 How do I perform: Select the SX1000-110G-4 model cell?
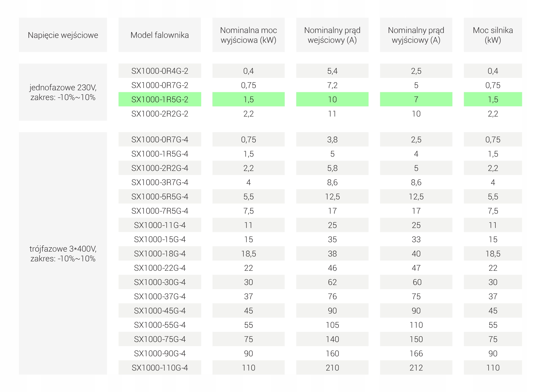click(x=160, y=368)
